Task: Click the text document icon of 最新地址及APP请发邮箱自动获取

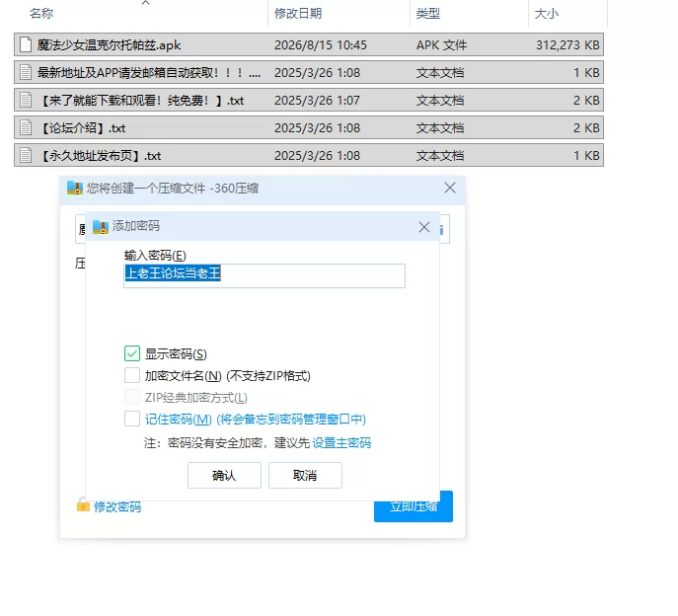Action: tap(26, 72)
